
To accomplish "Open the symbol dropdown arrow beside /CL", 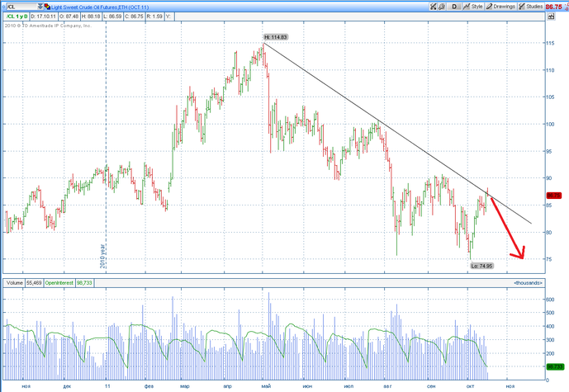I will tap(40, 7).
